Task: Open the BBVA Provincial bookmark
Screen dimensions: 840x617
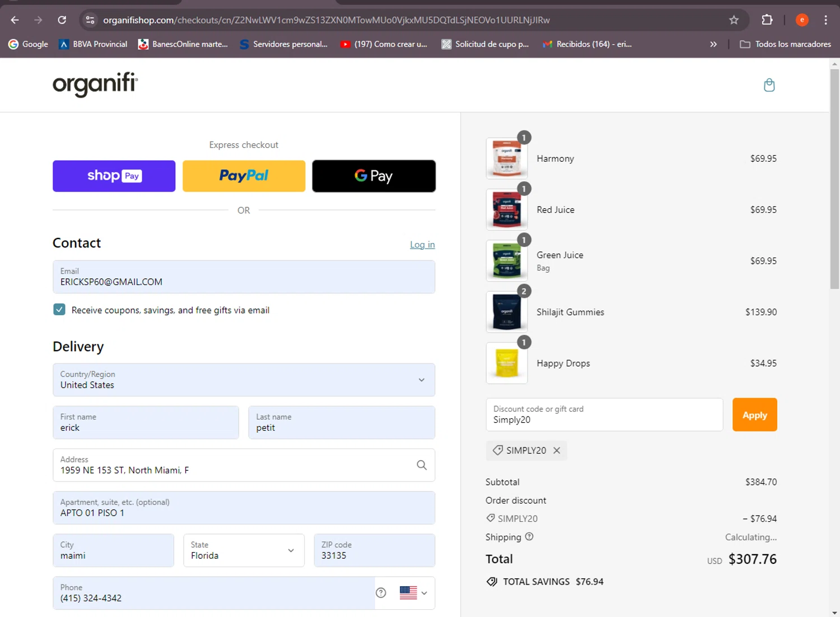Action: click(93, 44)
